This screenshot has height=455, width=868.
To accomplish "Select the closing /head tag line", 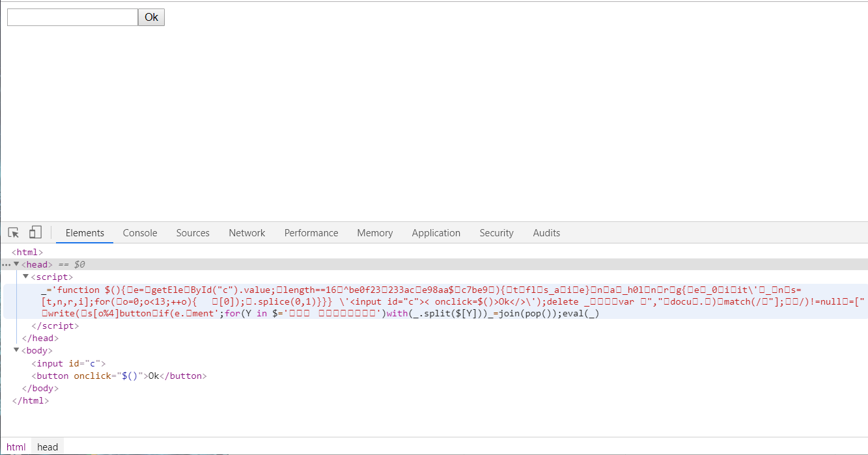I will tap(40, 338).
